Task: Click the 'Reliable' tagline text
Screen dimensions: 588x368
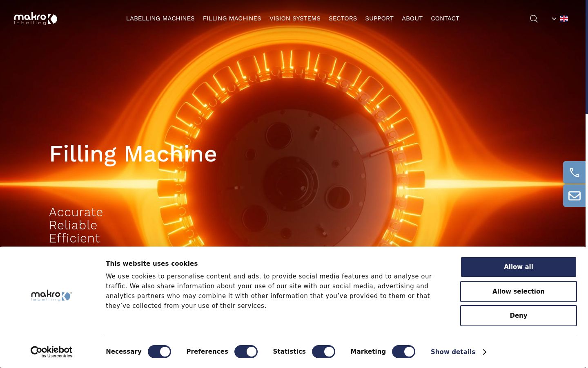Action: point(73,225)
